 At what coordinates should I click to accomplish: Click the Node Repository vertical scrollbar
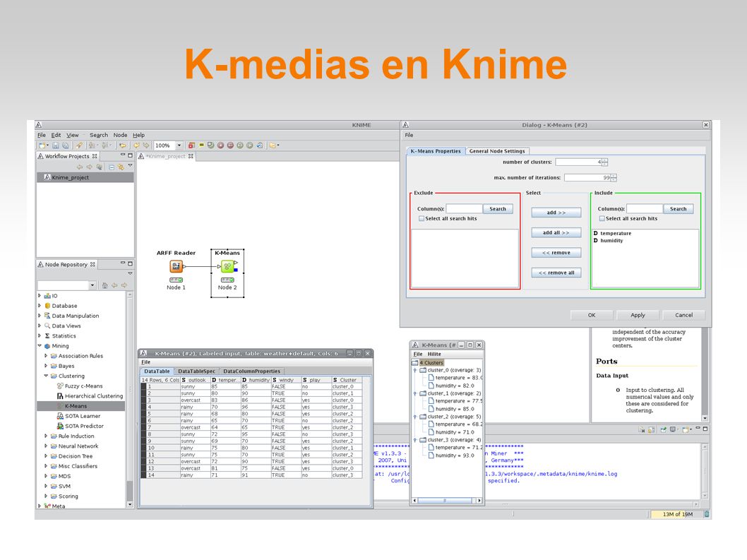130,400
